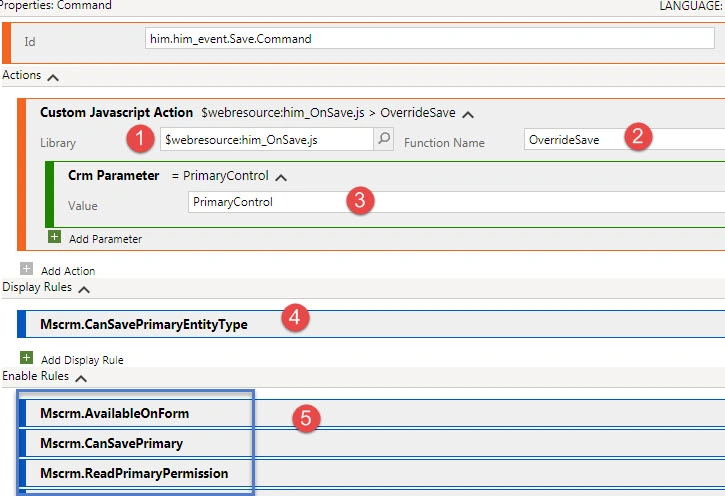Screen dimensions: 725x496
Task: Click the command Id input field
Action: click(x=430, y=38)
